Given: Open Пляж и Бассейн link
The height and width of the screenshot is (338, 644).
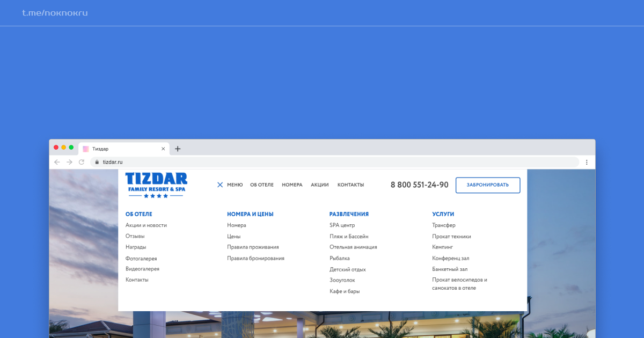Looking at the screenshot, I should pos(349,237).
